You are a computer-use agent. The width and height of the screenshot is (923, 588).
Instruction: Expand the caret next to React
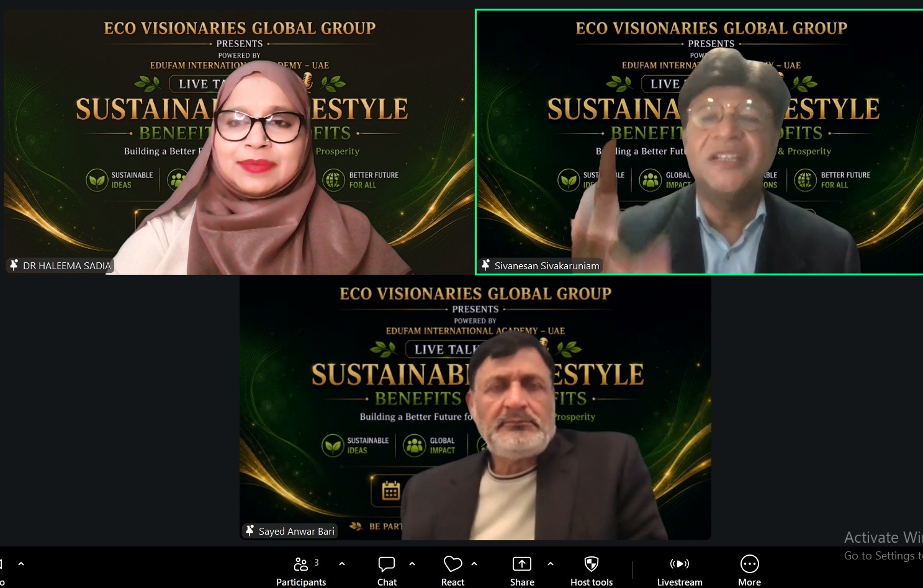coord(474,564)
